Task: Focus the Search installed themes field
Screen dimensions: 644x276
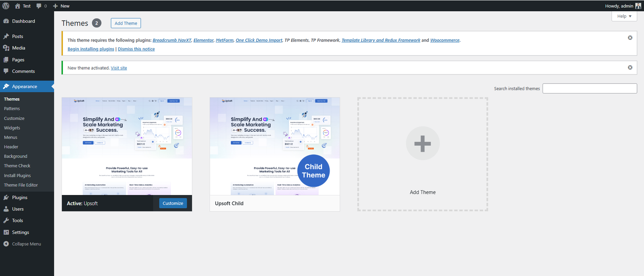Action: [x=589, y=89]
